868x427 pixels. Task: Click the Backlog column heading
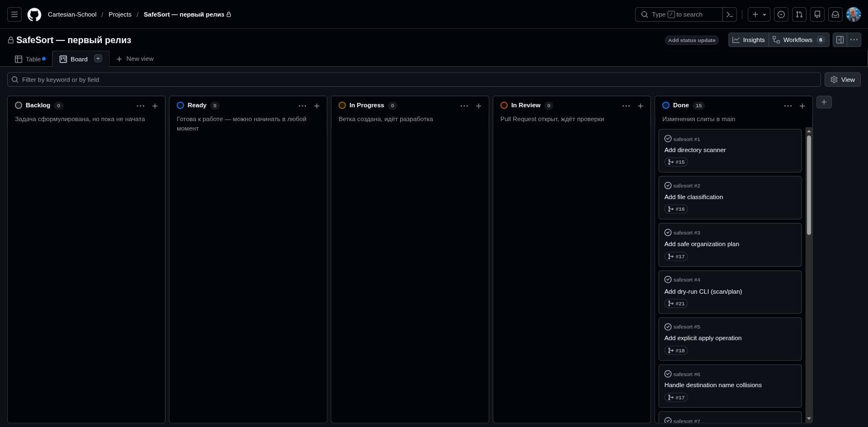(38, 105)
